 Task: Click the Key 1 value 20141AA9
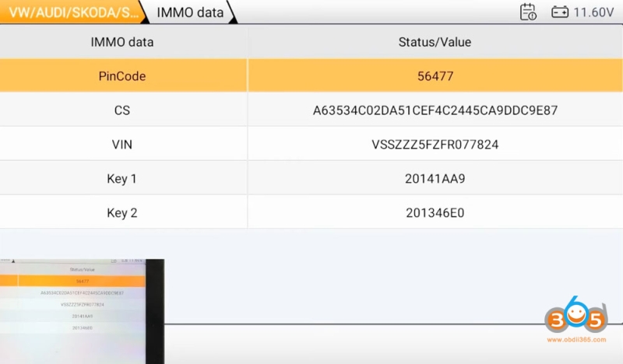point(435,179)
